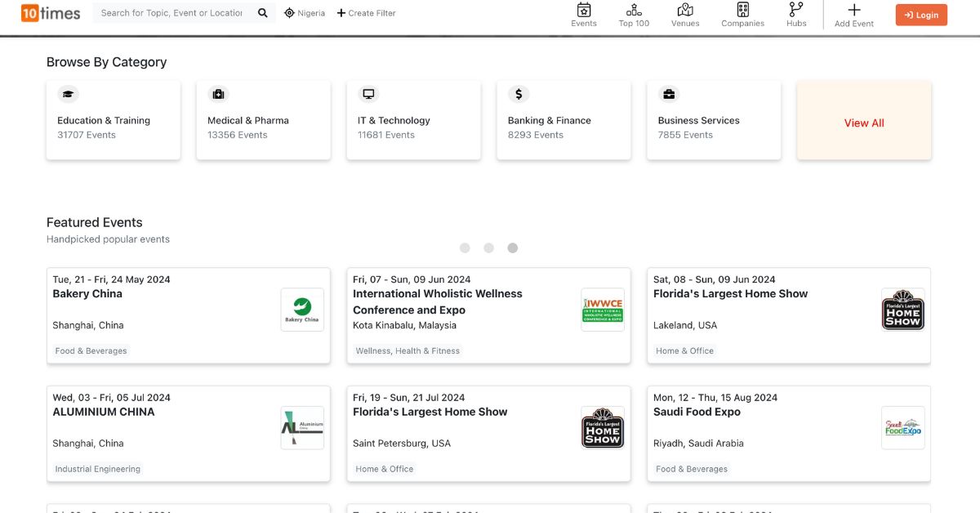Click the Login button
980x513 pixels.
pos(921,15)
